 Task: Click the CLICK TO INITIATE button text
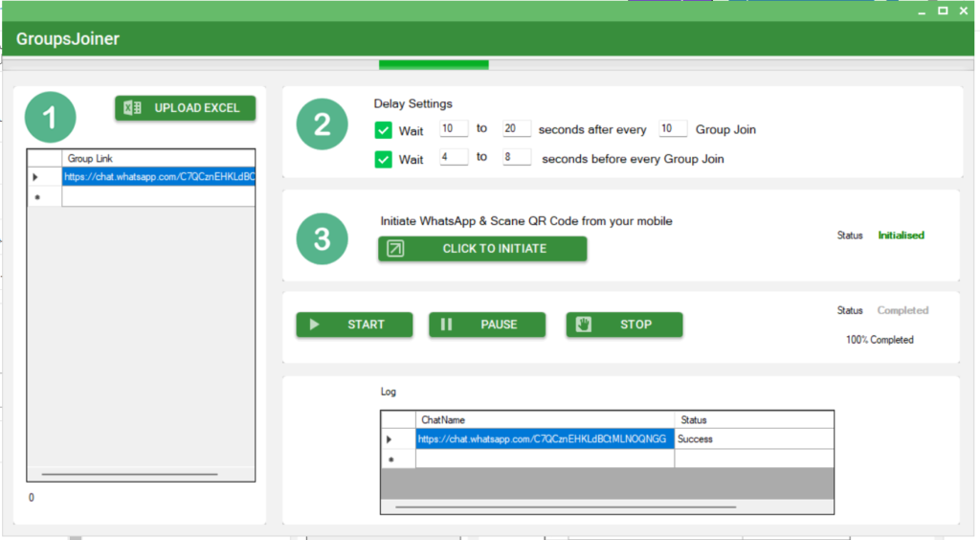click(x=495, y=249)
